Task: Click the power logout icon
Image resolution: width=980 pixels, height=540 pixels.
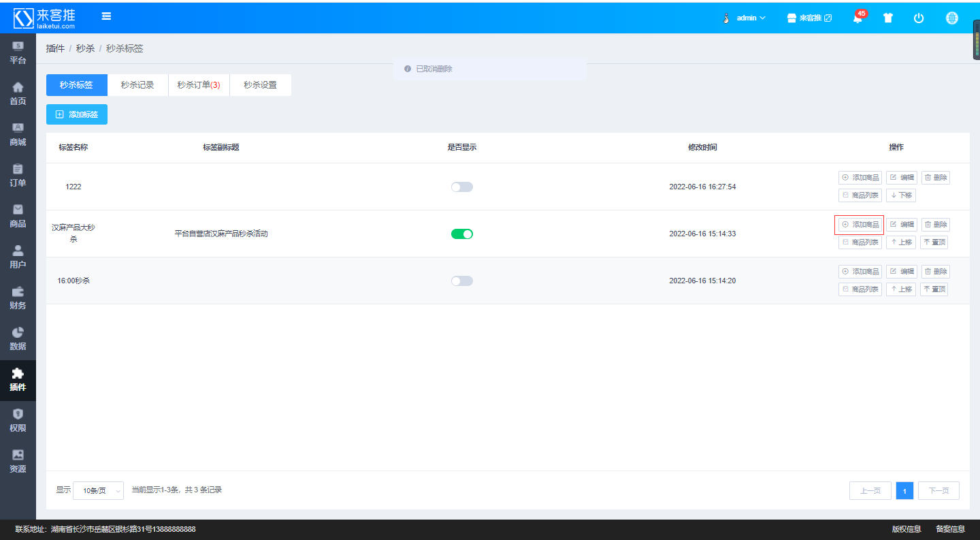Action: pos(919,18)
